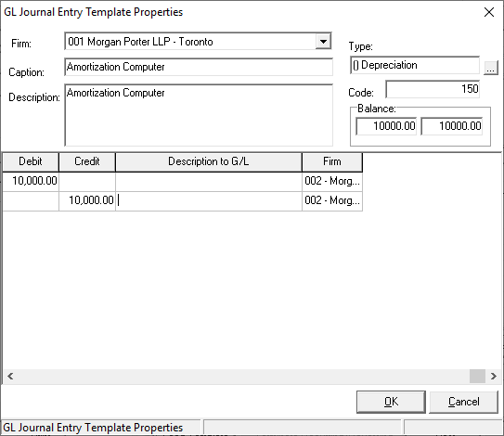
Task: Click first row's description cell
Action: (209, 181)
